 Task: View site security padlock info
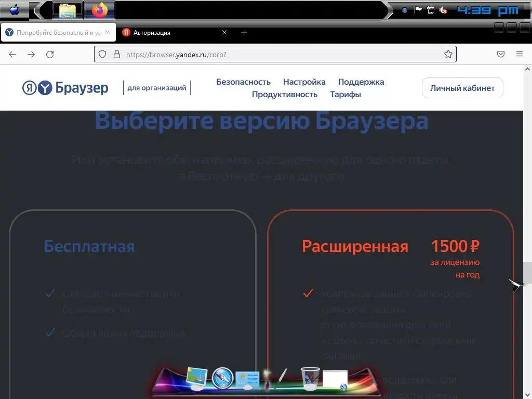coord(117,54)
